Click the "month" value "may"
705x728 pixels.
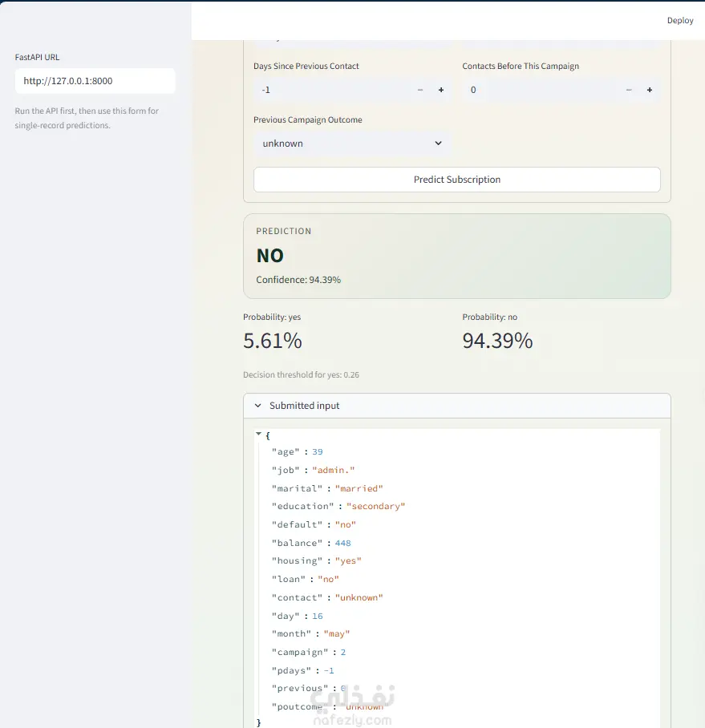pos(337,633)
